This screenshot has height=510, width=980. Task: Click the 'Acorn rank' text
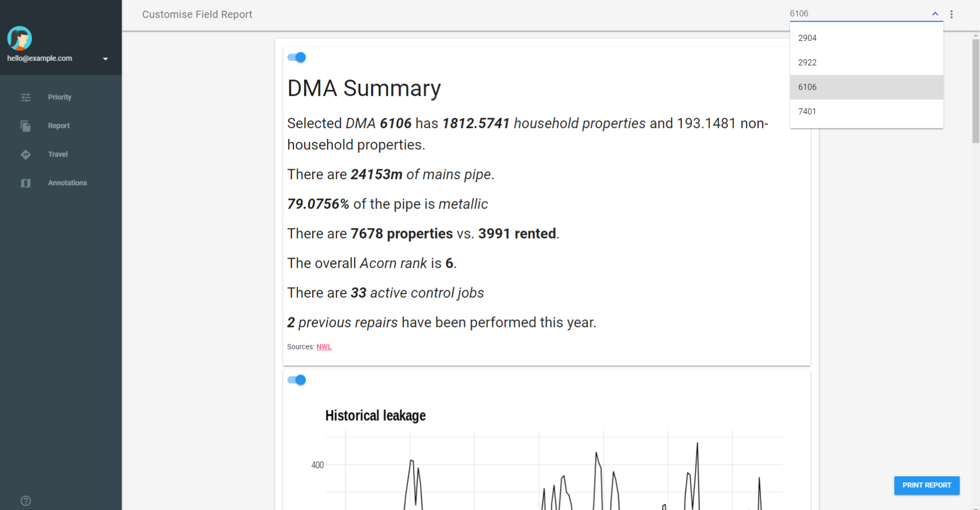pos(394,263)
